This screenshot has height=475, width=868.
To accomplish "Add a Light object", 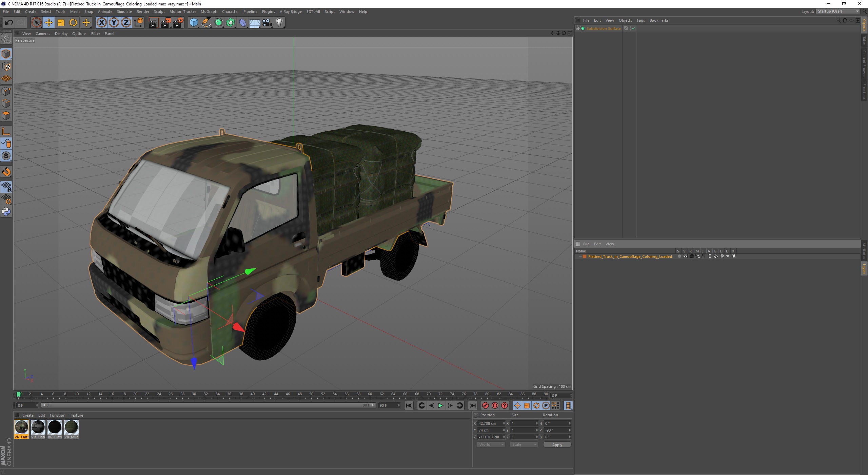I will click(279, 23).
